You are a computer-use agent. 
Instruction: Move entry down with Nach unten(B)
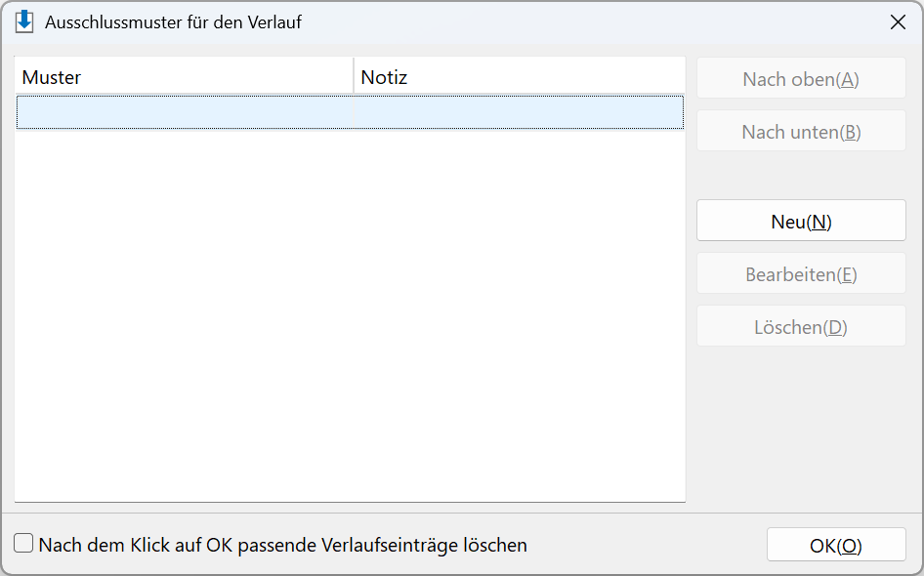(x=801, y=132)
